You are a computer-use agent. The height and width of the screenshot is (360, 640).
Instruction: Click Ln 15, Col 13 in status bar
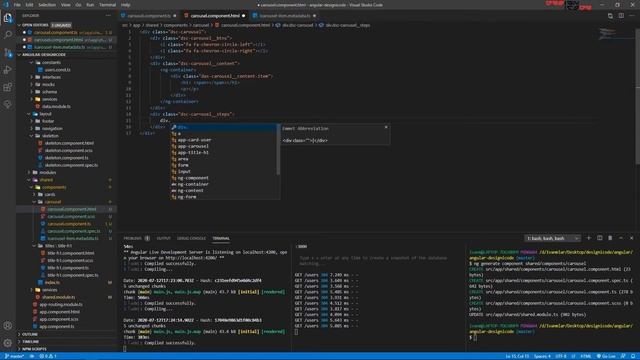click(517, 356)
